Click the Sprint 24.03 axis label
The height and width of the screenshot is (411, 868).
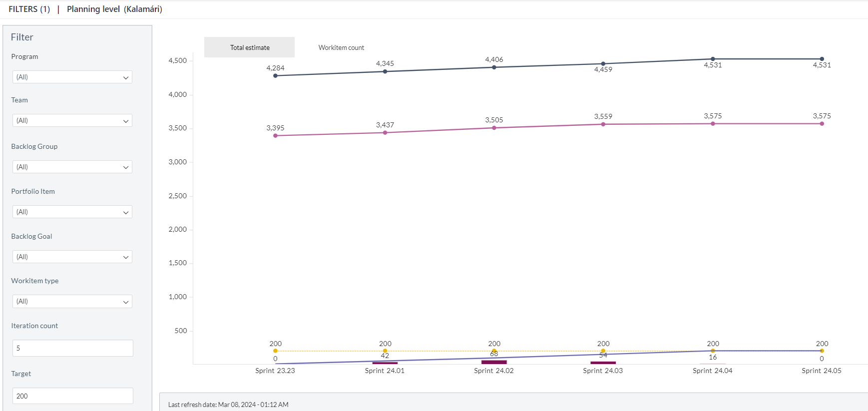(x=603, y=371)
